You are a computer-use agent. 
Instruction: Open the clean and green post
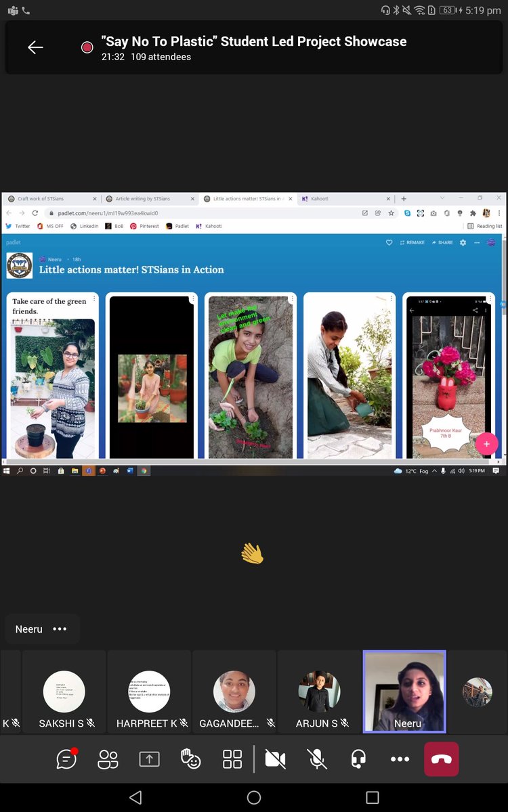[x=250, y=376]
